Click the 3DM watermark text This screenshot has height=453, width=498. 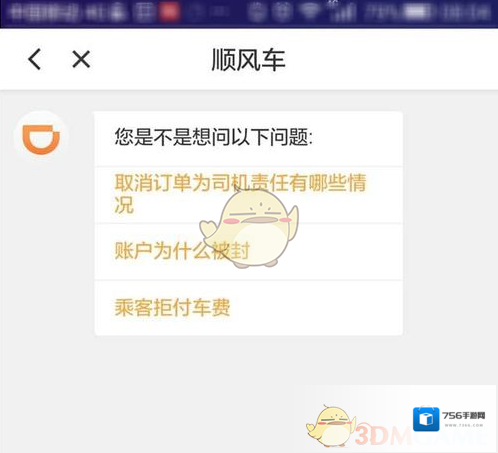click(383, 435)
